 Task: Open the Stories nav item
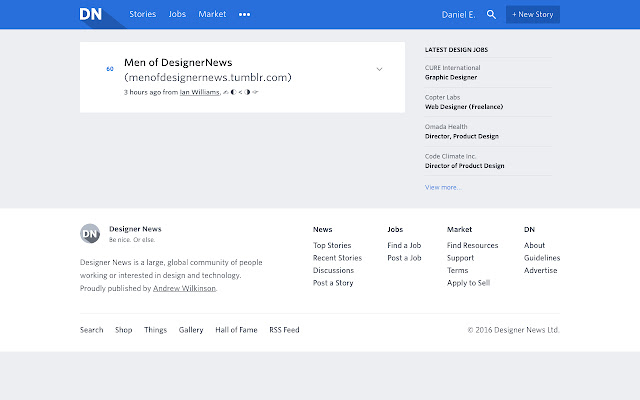coord(142,14)
